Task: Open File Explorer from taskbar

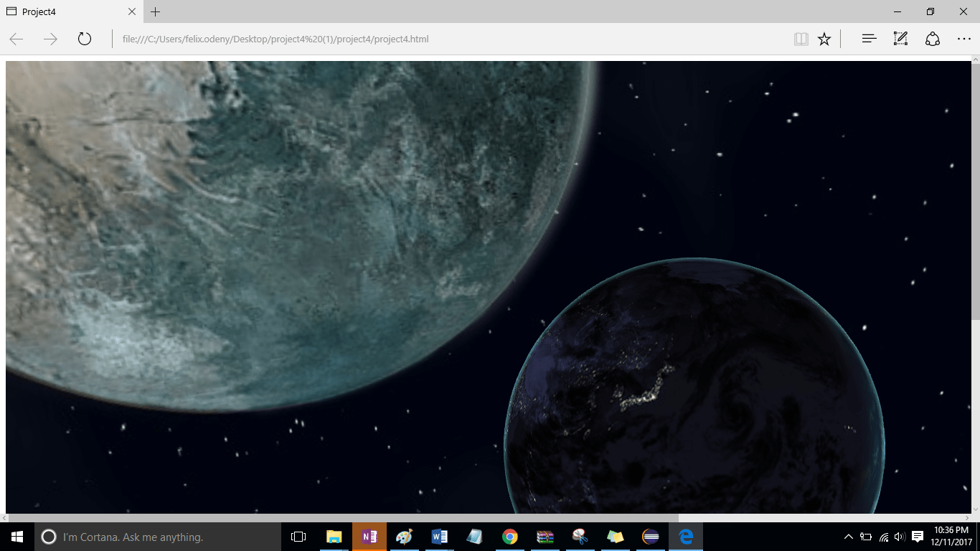Action: coord(334,537)
